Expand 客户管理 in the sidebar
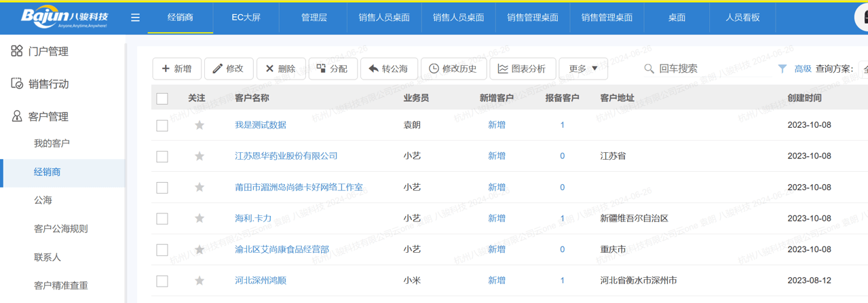Screen dimensions: 868x303 coord(48,117)
